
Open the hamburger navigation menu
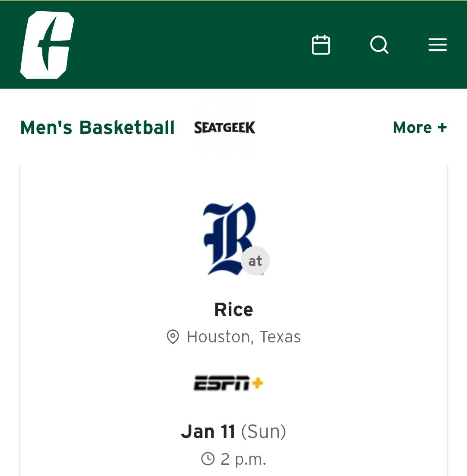point(438,45)
